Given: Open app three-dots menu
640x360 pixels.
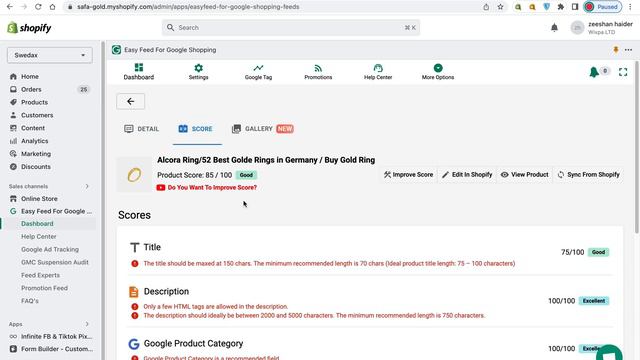Looking at the screenshot, I should (x=628, y=50).
